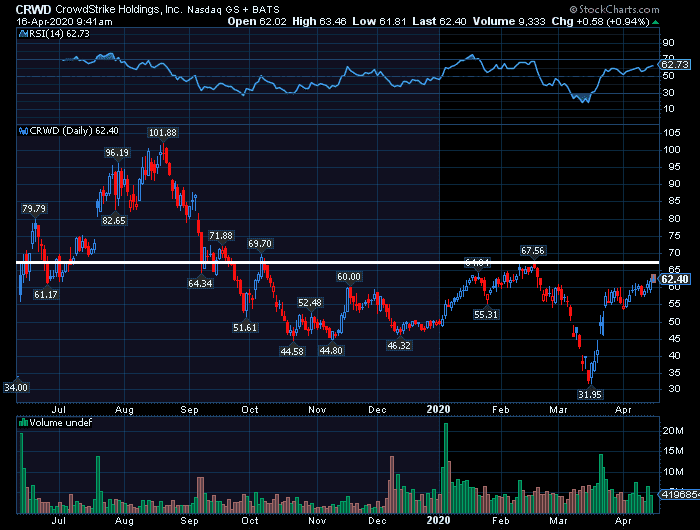Click the CrowdStrike Holdings, Inc. company name

[119, 9]
